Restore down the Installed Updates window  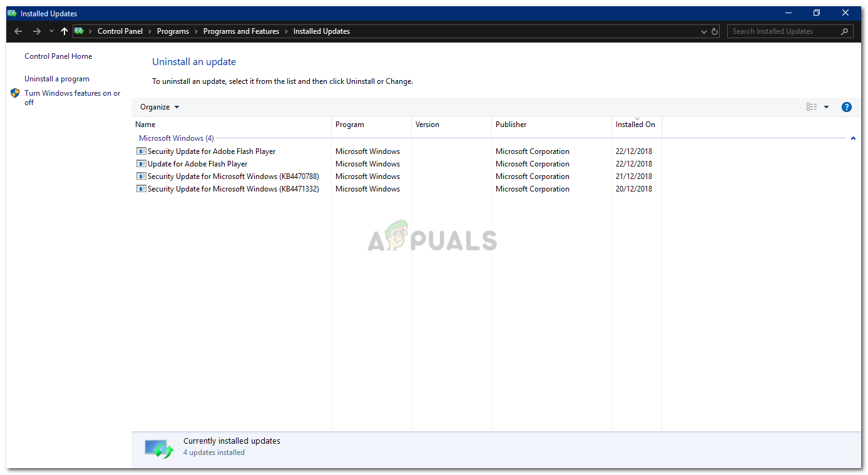pos(817,13)
